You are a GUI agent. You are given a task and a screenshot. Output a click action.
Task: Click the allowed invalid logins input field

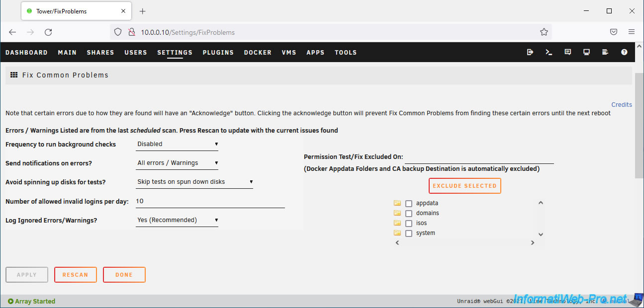(x=210, y=201)
